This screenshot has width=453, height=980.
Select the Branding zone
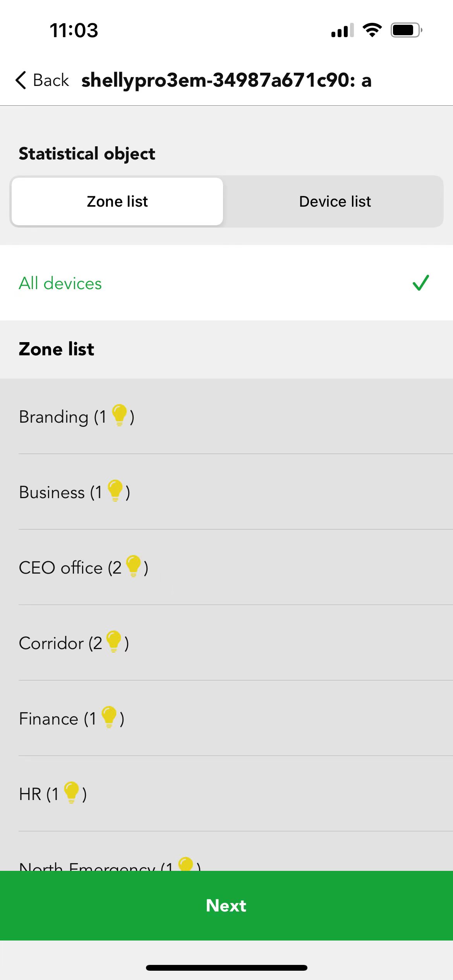pyautogui.click(x=226, y=416)
